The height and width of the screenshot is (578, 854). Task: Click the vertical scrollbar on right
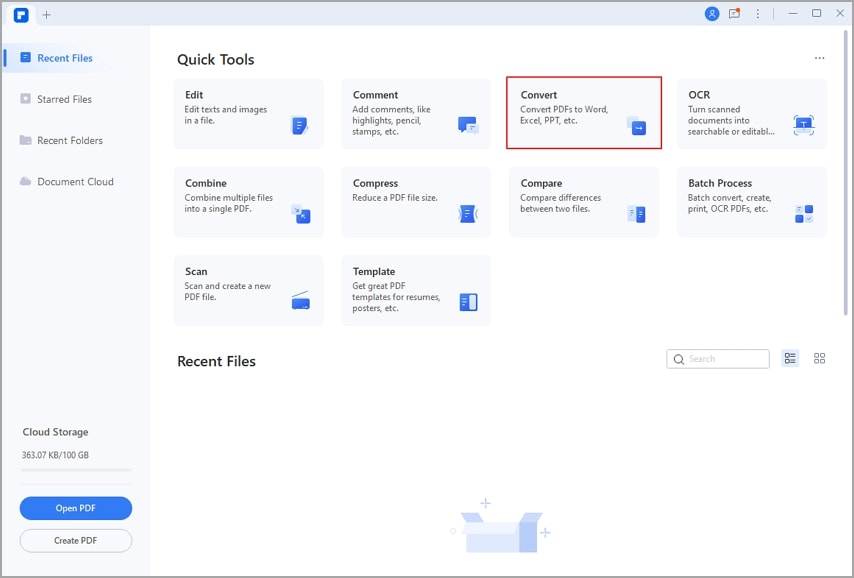(846, 172)
